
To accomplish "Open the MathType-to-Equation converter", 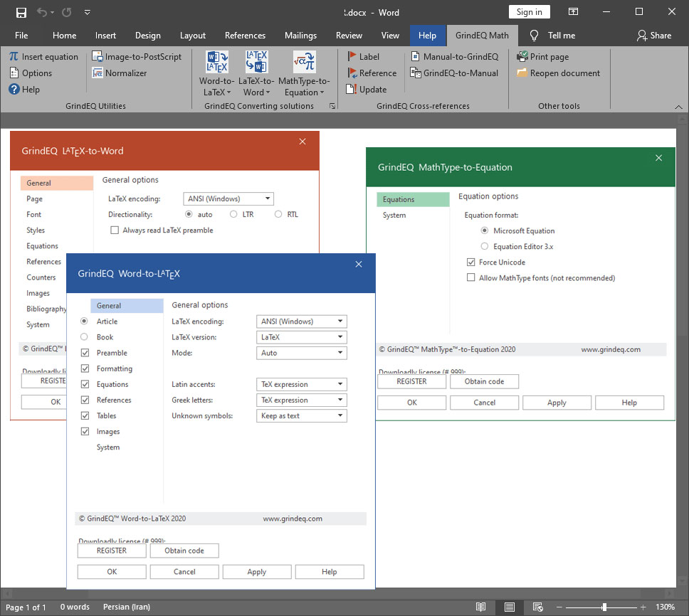I will [304, 61].
